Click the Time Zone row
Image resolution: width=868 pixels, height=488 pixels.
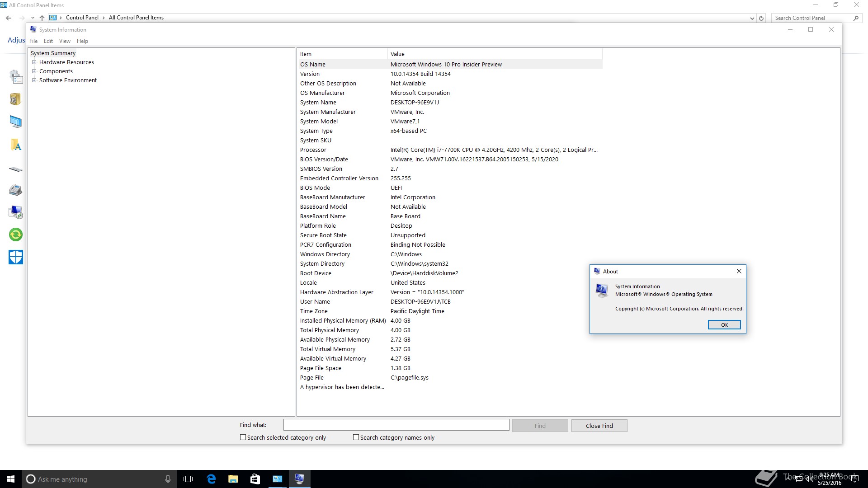pyautogui.click(x=450, y=311)
